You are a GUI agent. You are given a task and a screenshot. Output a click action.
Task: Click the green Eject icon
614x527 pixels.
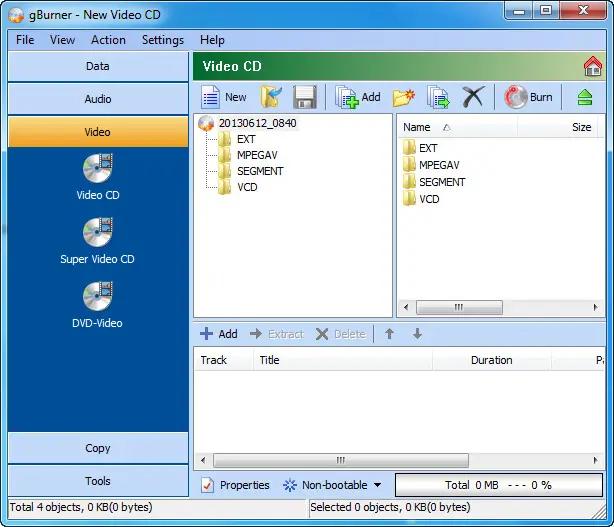click(585, 97)
